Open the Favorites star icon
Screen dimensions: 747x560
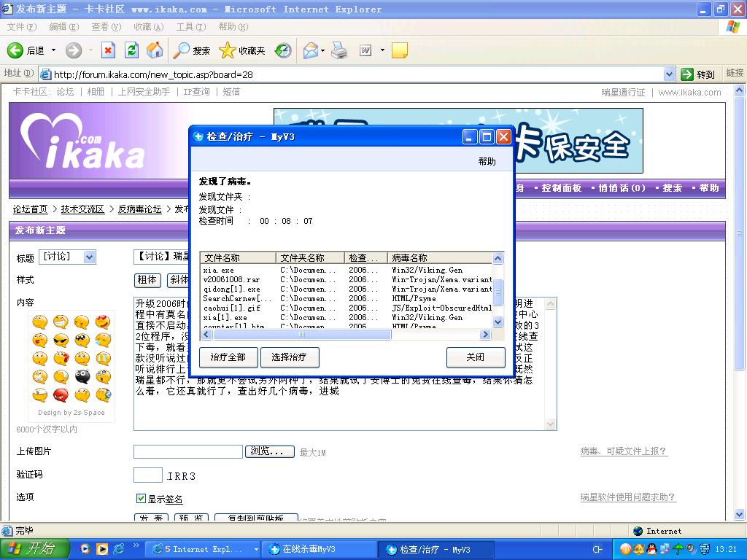pyautogui.click(x=228, y=50)
